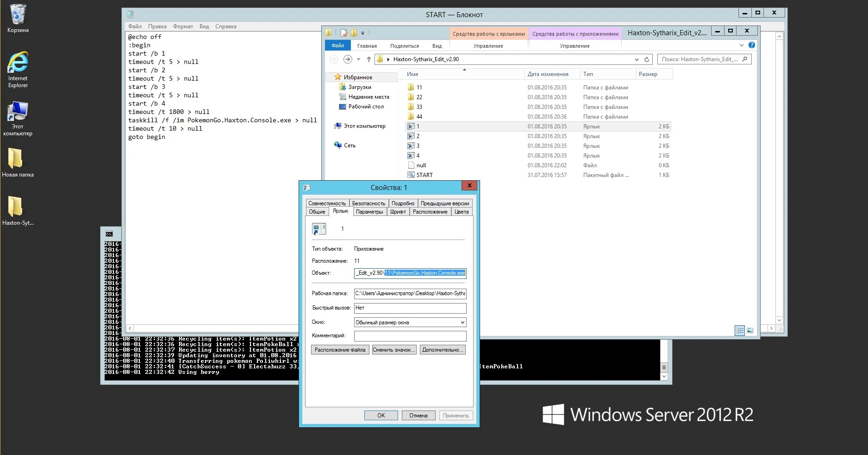This screenshot has width=868, height=455.
Task: Open the Окно window size dropdown
Action: click(410, 322)
